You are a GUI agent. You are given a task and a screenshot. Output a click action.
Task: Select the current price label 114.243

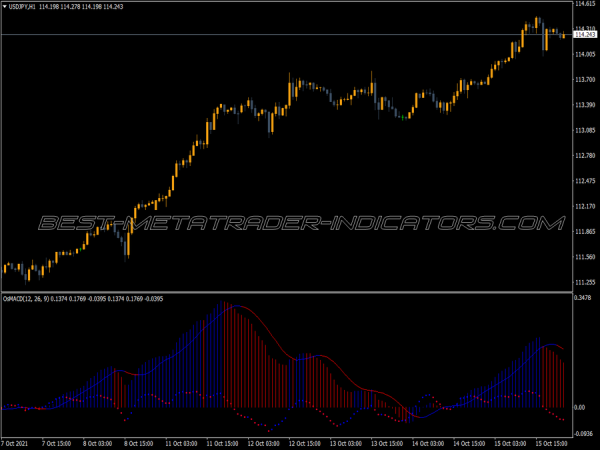[x=585, y=34]
